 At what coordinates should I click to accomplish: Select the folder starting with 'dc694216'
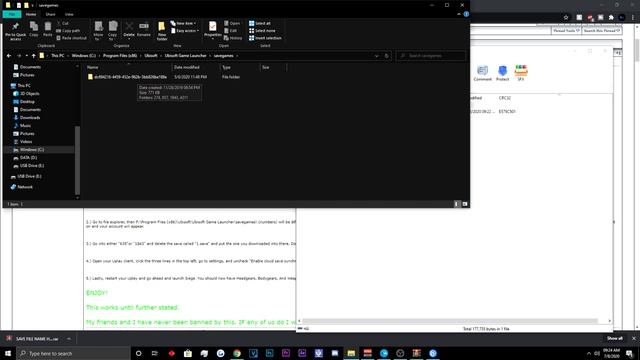(130, 77)
